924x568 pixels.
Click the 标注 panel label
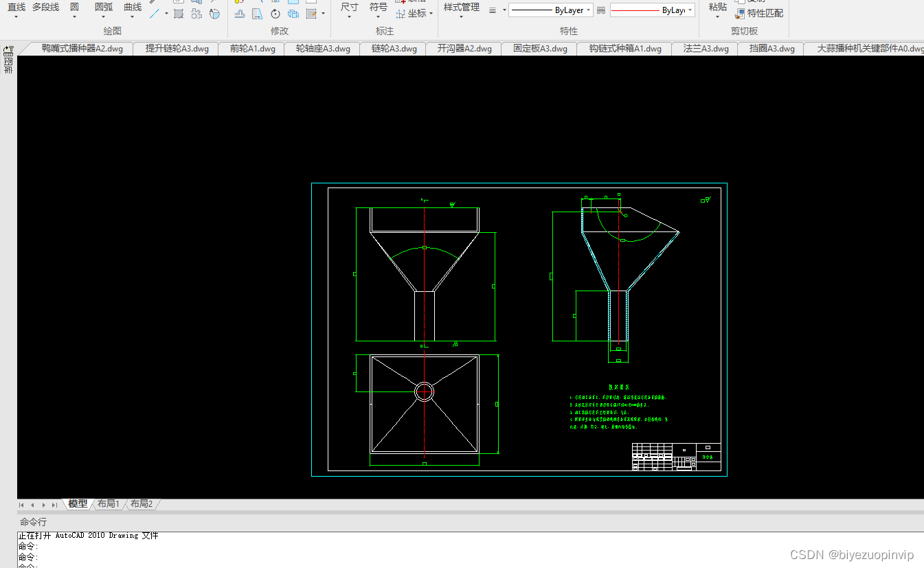(385, 31)
